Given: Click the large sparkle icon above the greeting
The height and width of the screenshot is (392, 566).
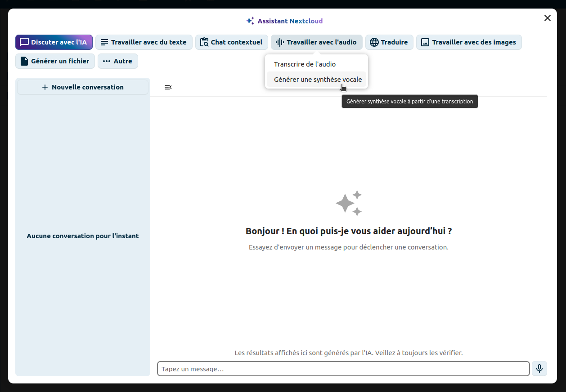Looking at the screenshot, I should [x=349, y=203].
